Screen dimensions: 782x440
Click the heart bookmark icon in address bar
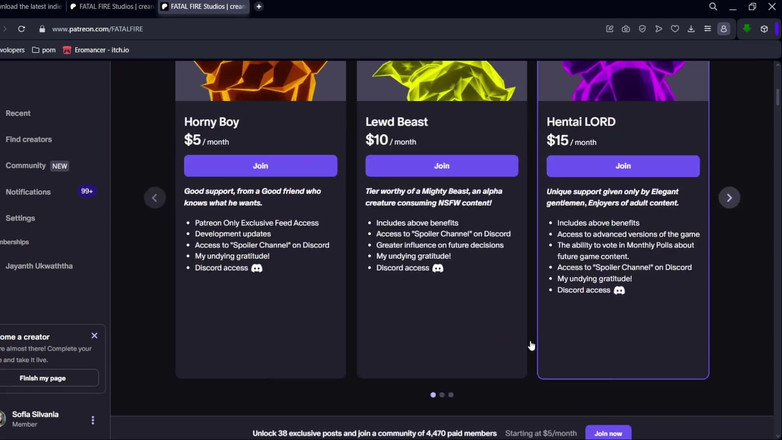tap(675, 29)
